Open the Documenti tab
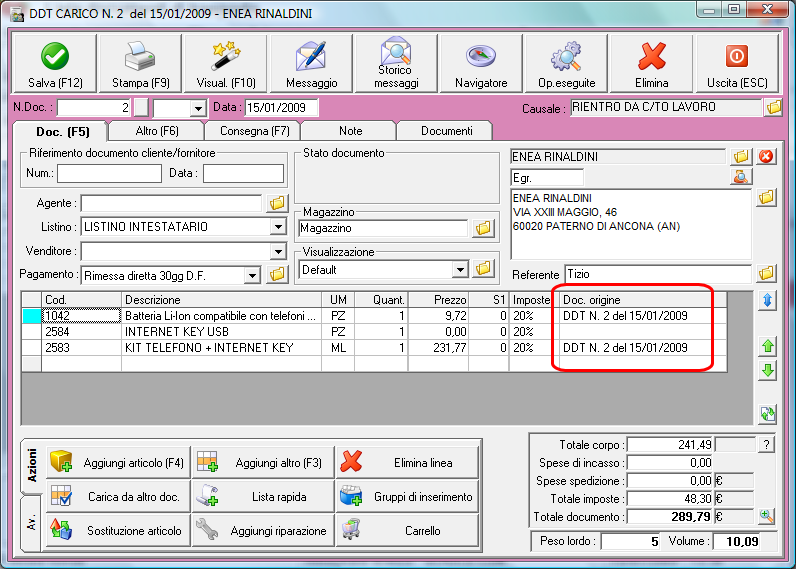The width and height of the screenshot is (796, 569). [446, 131]
